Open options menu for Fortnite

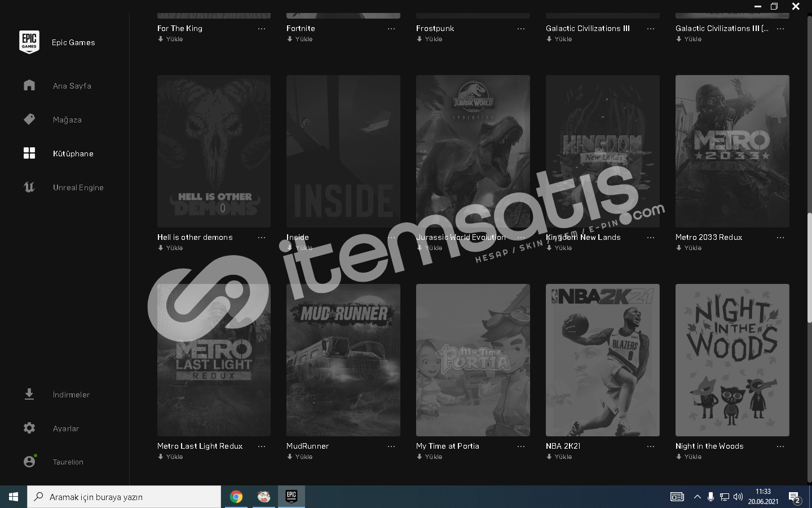pos(391,29)
